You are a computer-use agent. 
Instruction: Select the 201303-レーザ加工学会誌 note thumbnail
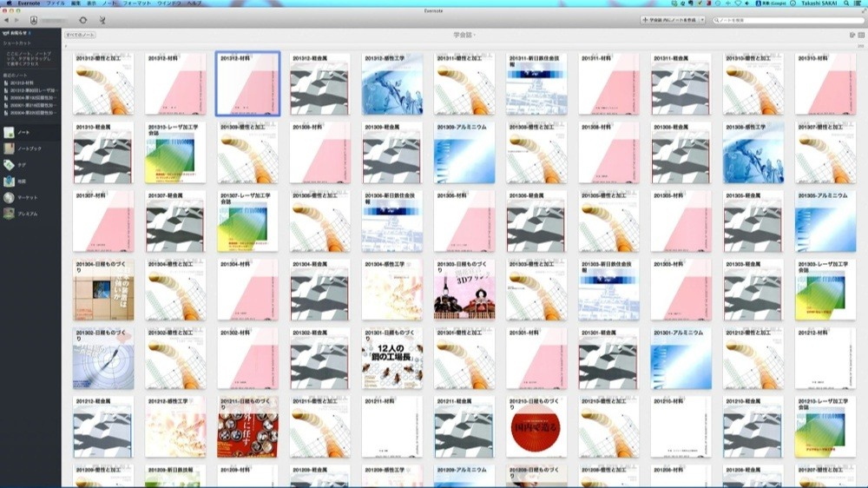pos(825,290)
